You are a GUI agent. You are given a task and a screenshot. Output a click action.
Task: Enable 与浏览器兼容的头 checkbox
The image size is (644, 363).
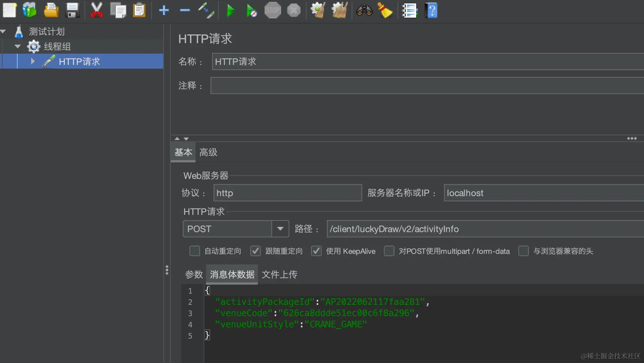tap(524, 251)
